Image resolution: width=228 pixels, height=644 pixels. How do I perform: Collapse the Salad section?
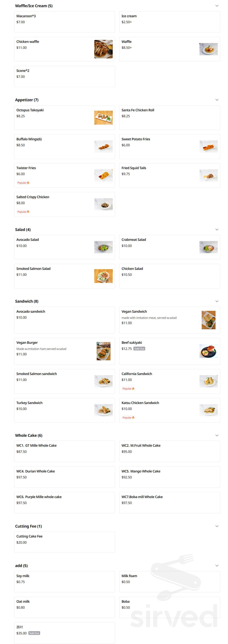(217, 229)
